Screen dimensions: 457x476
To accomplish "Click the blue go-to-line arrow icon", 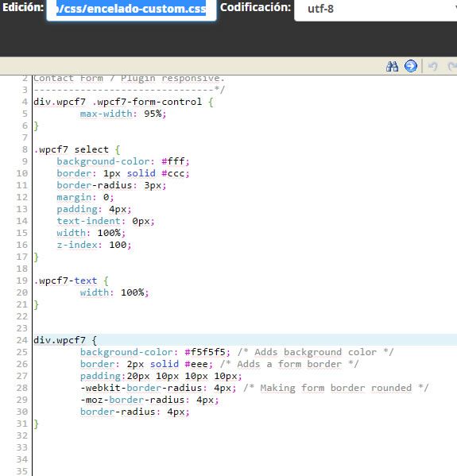I will (411, 66).
